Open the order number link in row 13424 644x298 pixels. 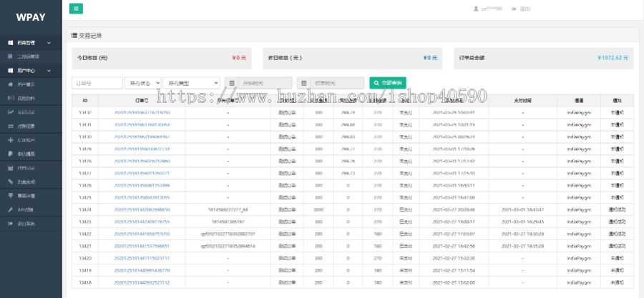pos(142,209)
